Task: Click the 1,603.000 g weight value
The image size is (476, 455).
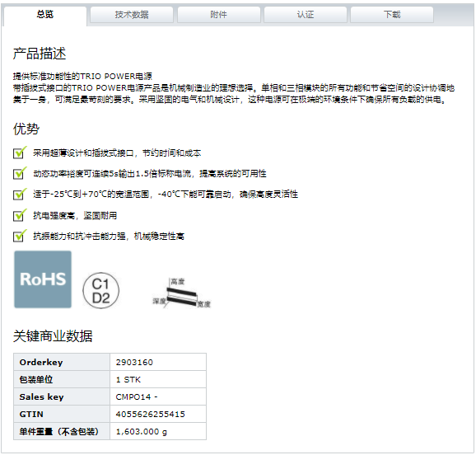Action: 142,432
